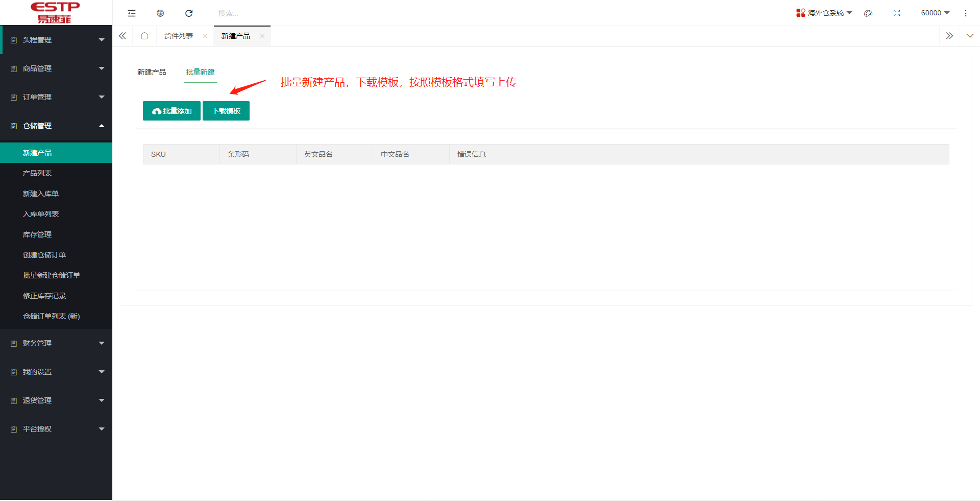Switch to the 新建产品 sub-tab

(x=152, y=72)
